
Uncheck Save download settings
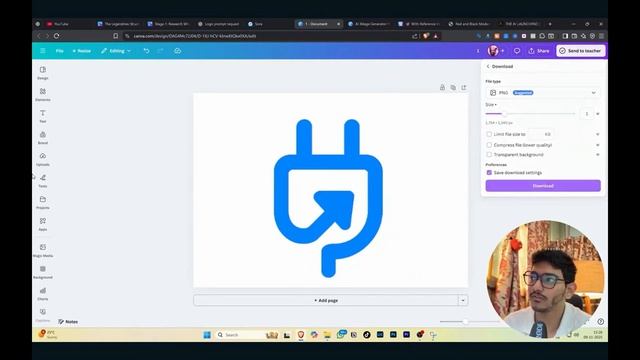click(x=489, y=173)
